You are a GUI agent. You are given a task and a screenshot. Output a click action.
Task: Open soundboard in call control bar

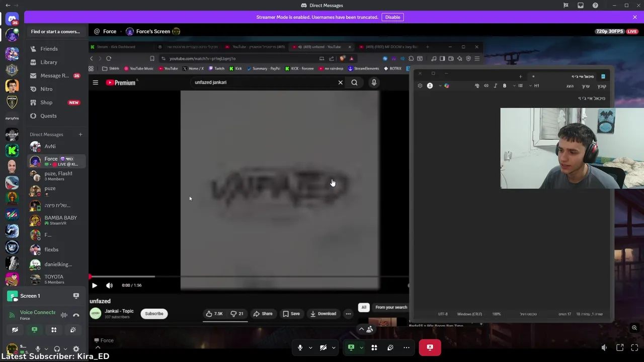pyautogui.click(x=390, y=347)
